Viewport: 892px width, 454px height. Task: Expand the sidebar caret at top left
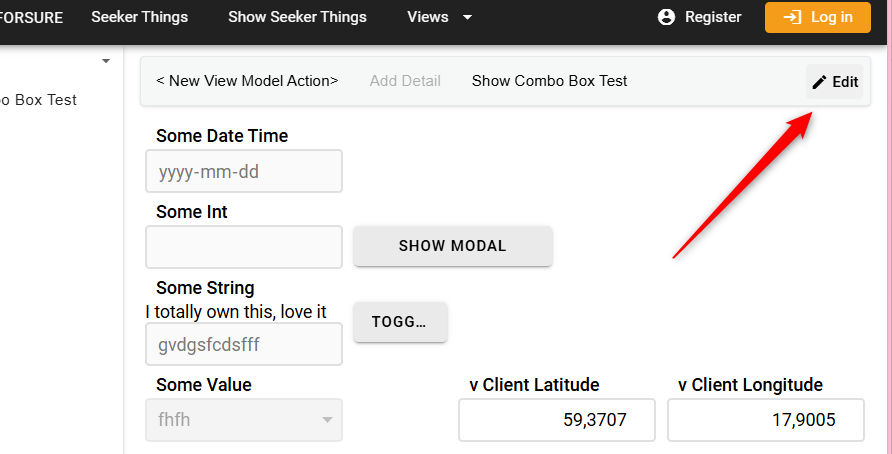(105, 61)
